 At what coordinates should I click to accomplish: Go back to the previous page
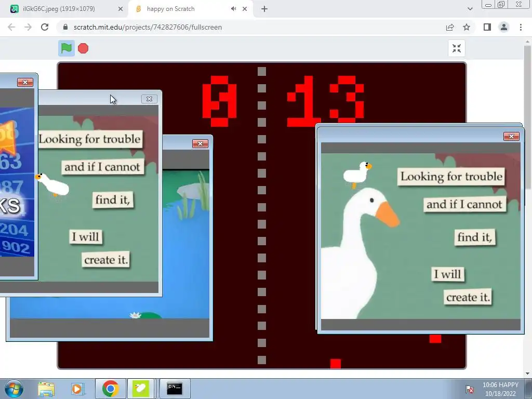[11, 27]
